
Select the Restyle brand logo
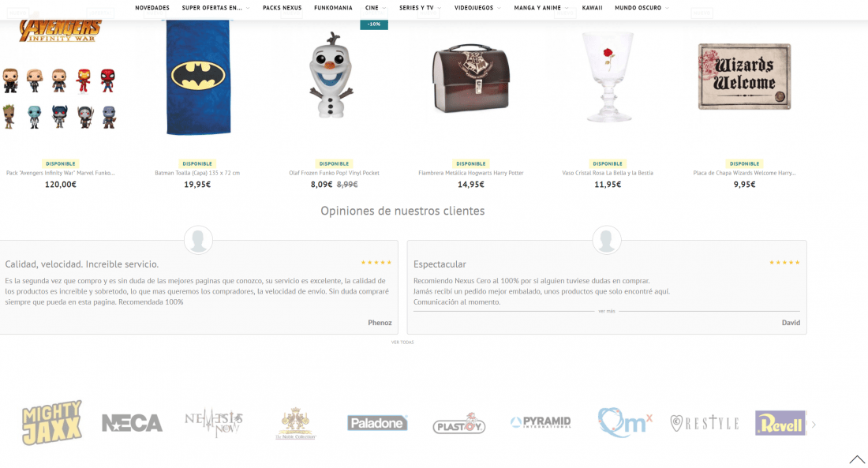705,423
